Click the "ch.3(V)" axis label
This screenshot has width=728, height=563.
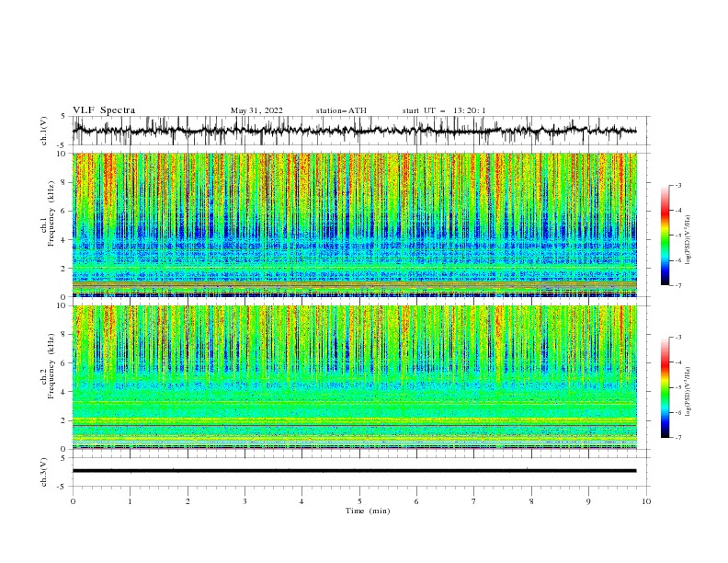click(x=44, y=472)
